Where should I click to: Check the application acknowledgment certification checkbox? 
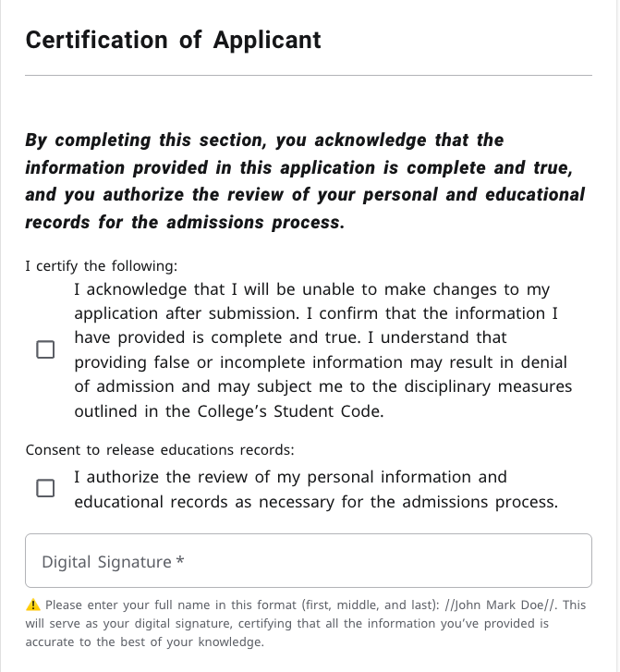point(45,349)
